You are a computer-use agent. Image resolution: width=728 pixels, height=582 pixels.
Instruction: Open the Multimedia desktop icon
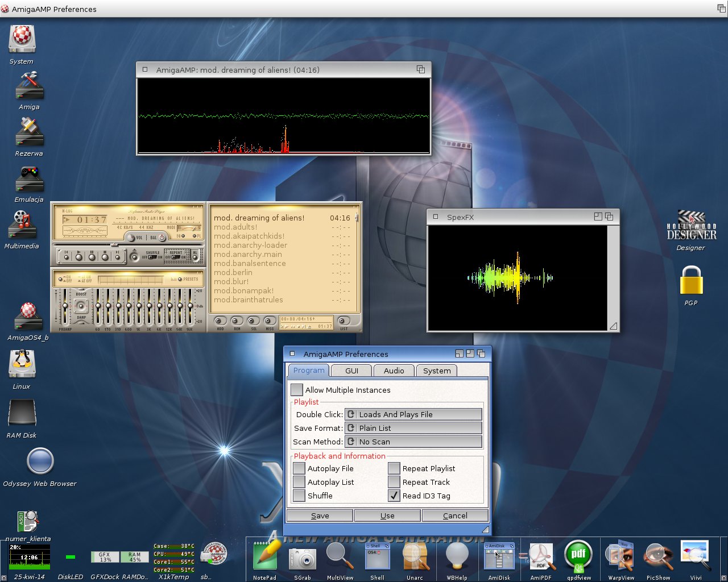click(22, 225)
